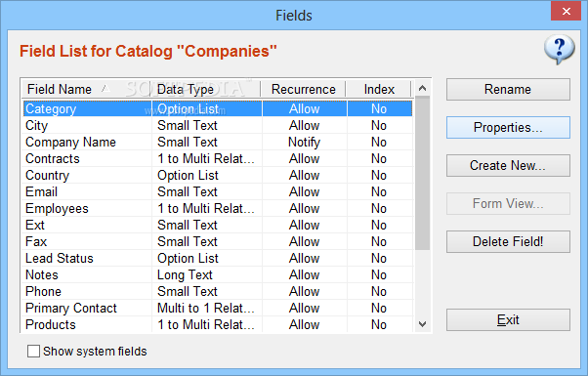588x376 pixels.
Task: Sort by Index column header
Action: coord(379,89)
